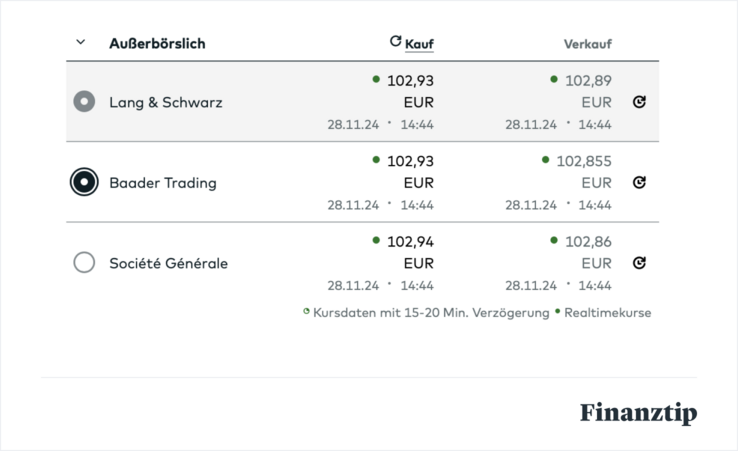This screenshot has height=451, width=738.
Task: Sort by Verkauf column header
Action: 587,44
